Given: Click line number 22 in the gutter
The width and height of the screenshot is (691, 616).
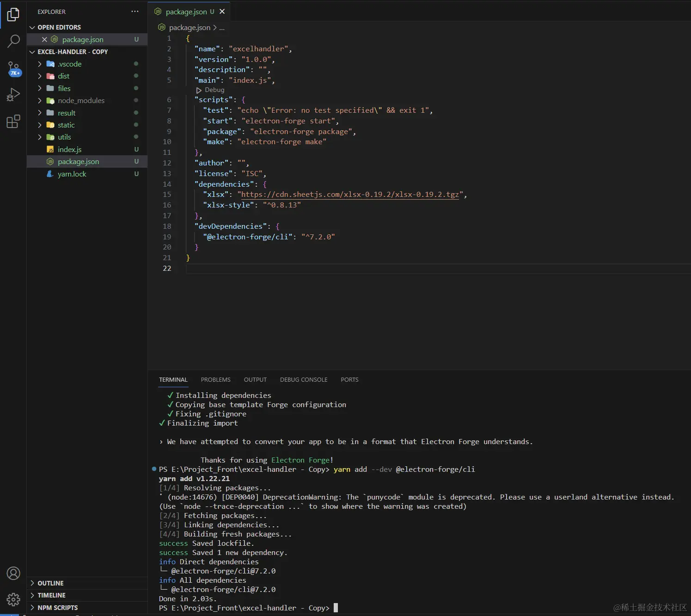Looking at the screenshot, I should [167, 268].
